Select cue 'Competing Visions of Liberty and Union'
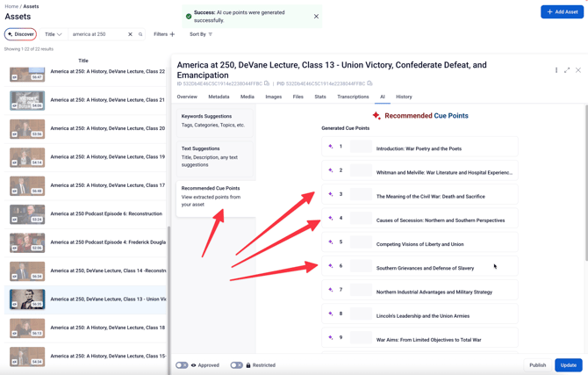This screenshot has height=375, width=588. [419, 244]
